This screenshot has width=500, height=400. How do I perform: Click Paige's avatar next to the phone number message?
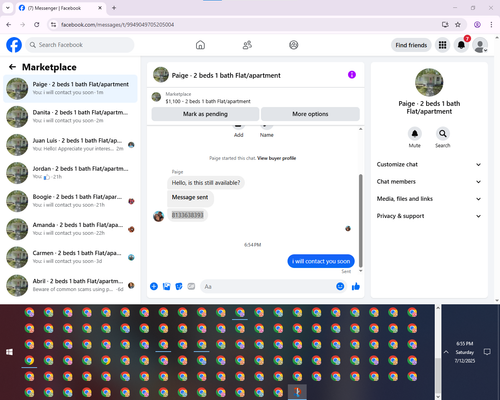point(159,216)
